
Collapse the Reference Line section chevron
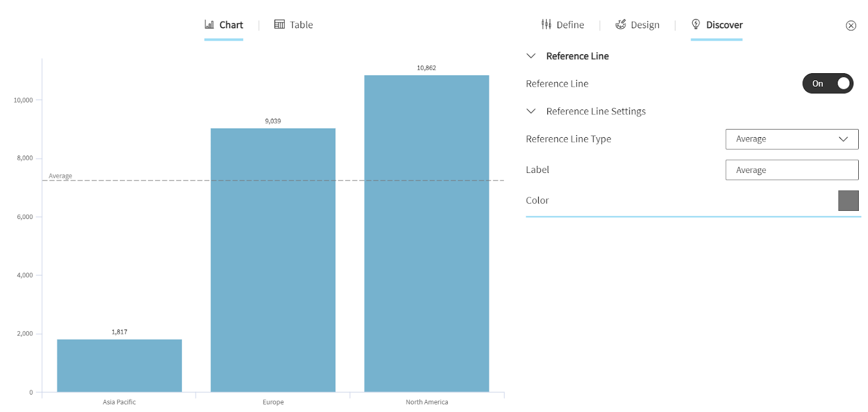[x=531, y=56]
